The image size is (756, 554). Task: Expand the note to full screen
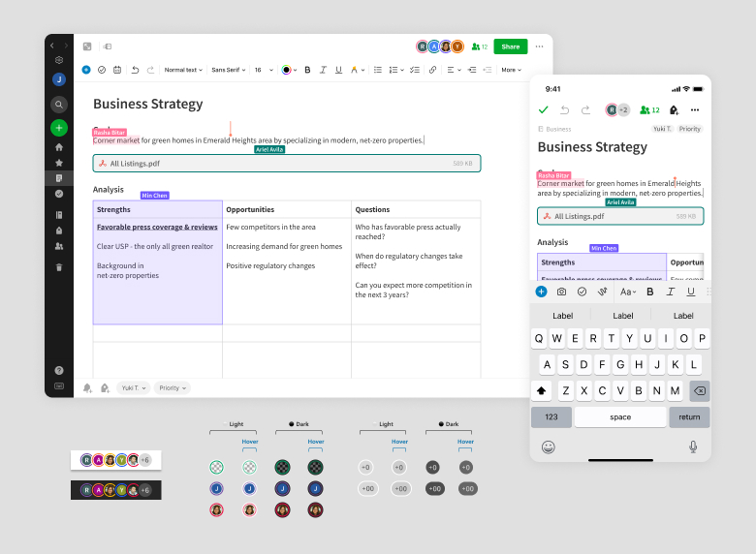click(87, 46)
